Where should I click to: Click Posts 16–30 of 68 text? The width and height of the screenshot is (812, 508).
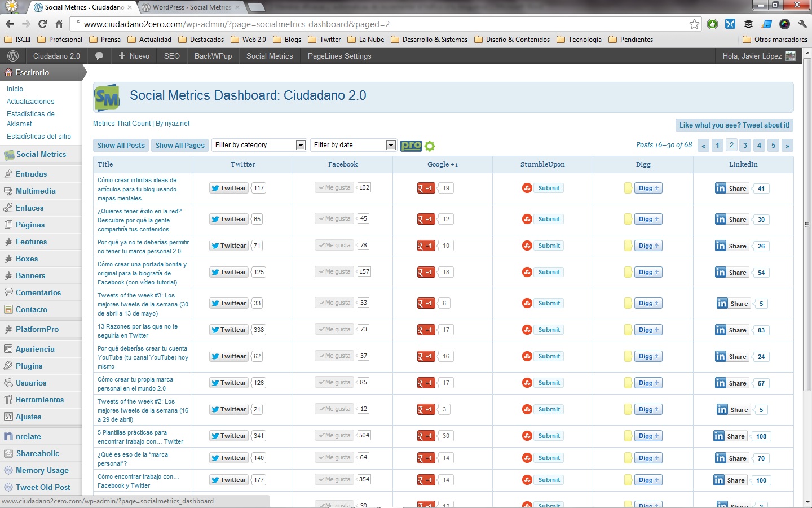[664, 145]
